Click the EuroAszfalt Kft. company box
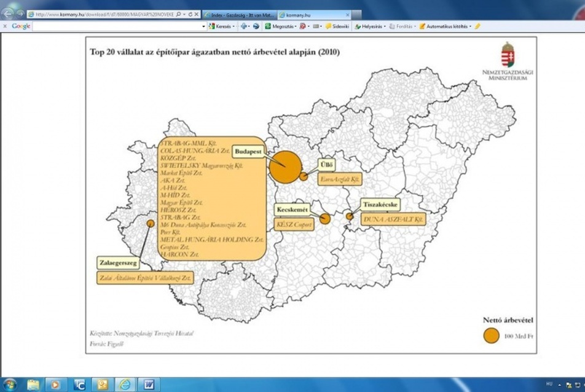The width and height of the screenshot is (585, 392). tap(339, 179)
